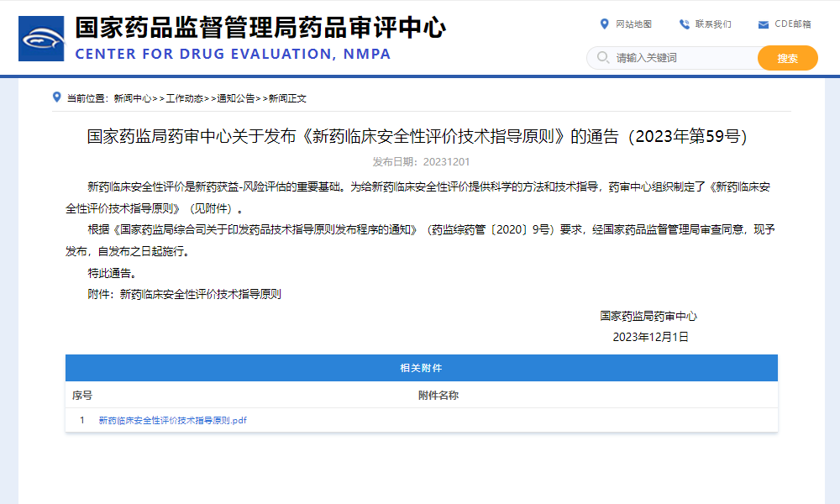Click the 国家药监局药审中心 signature
Image resolution: width=840 pixels, height=504 pixels.
click(x=648, y=316)
